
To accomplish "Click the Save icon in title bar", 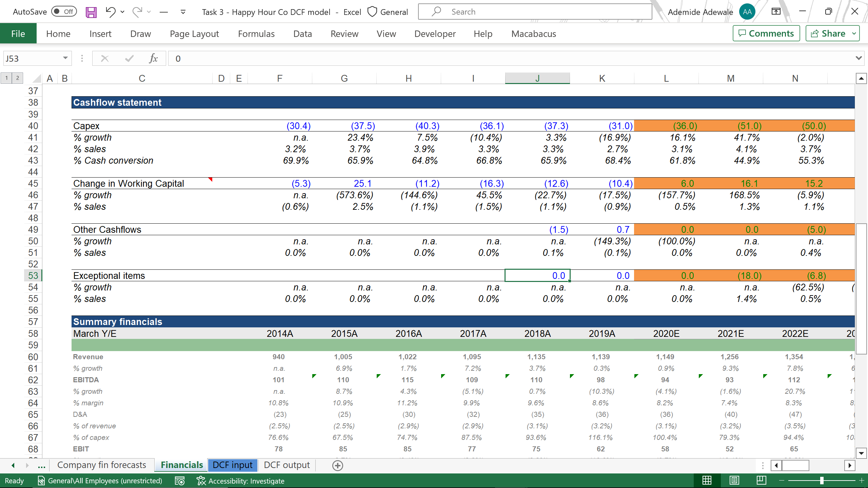I will click(x=91, y=12).
